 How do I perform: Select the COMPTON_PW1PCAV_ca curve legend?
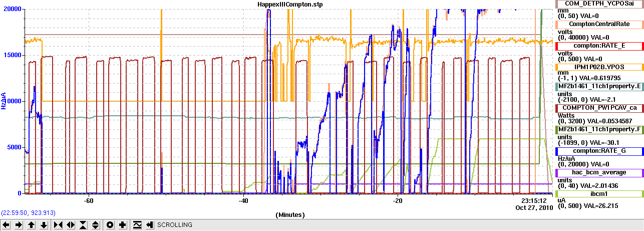pyautogui.click(x=599, y=107)
